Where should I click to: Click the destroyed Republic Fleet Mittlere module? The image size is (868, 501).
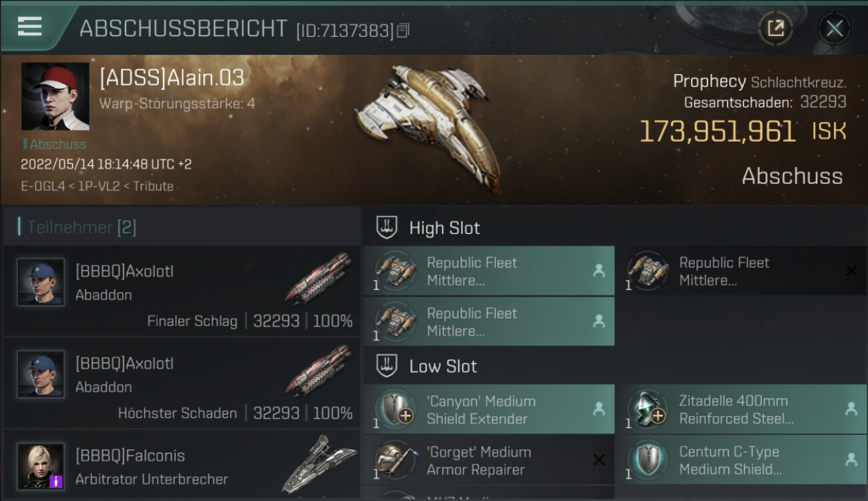coord(741,271)
